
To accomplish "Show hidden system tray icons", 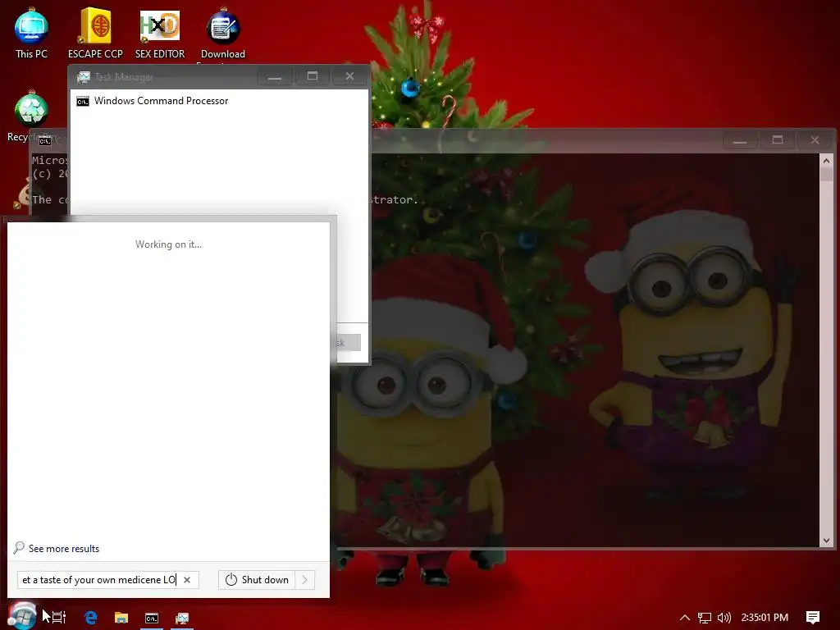I will point(685,618).
